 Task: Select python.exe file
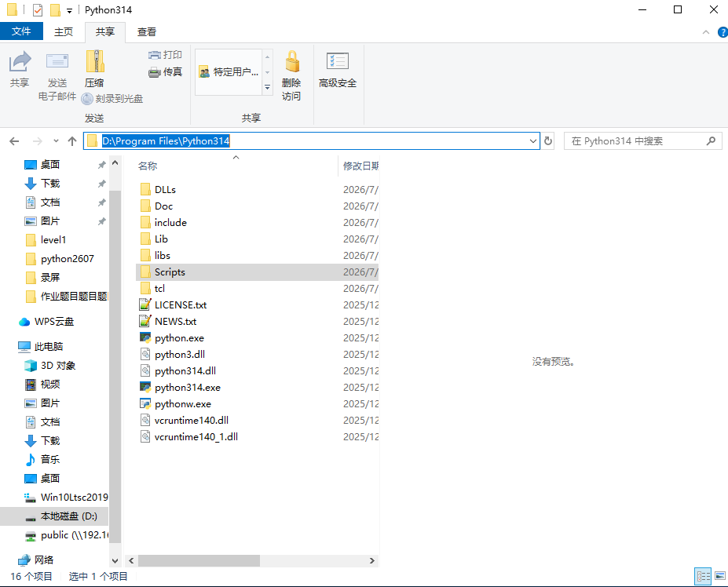[179, 337]
